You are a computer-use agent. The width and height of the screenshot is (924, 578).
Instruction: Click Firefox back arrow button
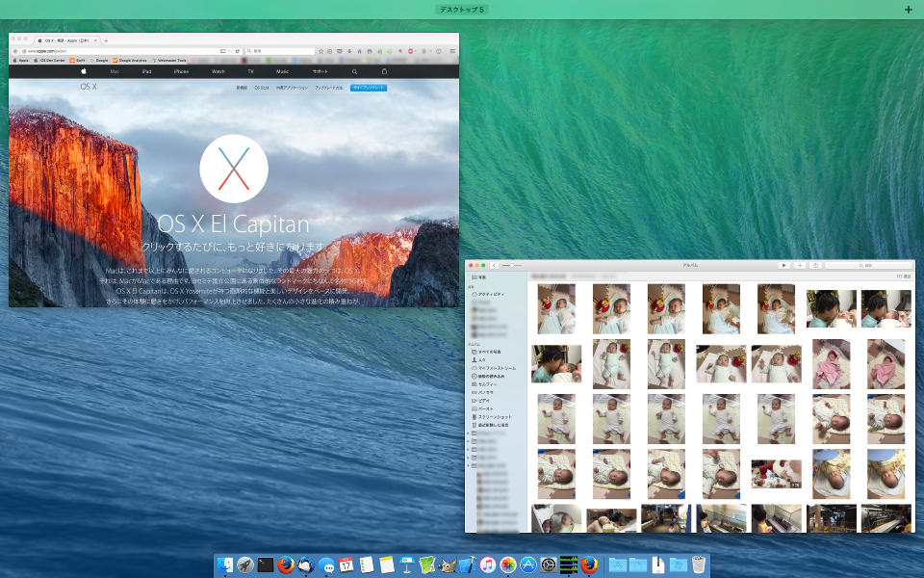pos(15,51)
